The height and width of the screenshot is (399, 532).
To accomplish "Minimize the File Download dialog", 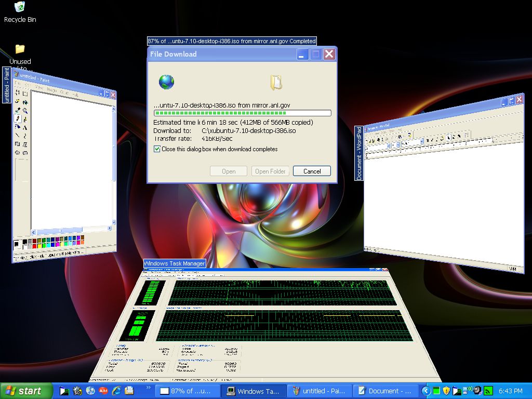I will [302, 54].
